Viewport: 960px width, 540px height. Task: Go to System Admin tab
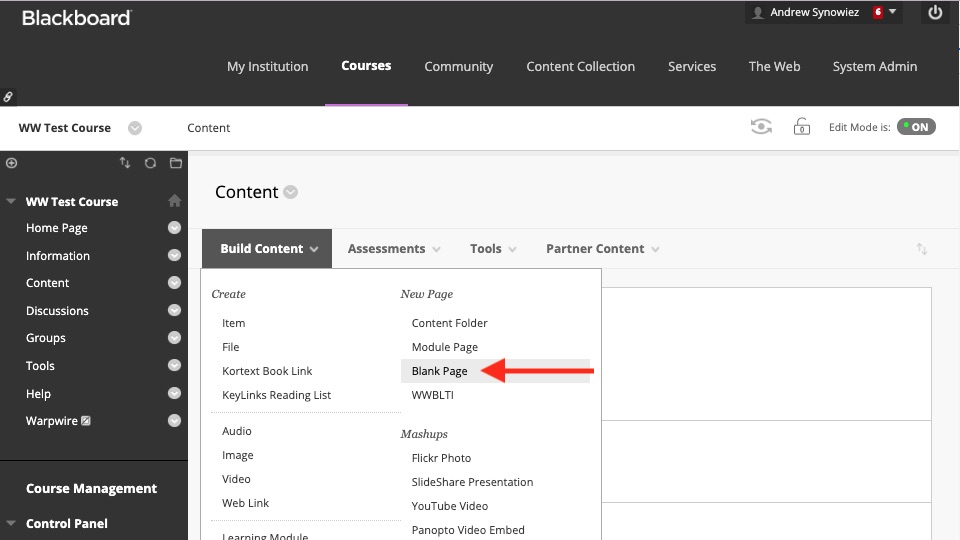[x=874, y=66]
